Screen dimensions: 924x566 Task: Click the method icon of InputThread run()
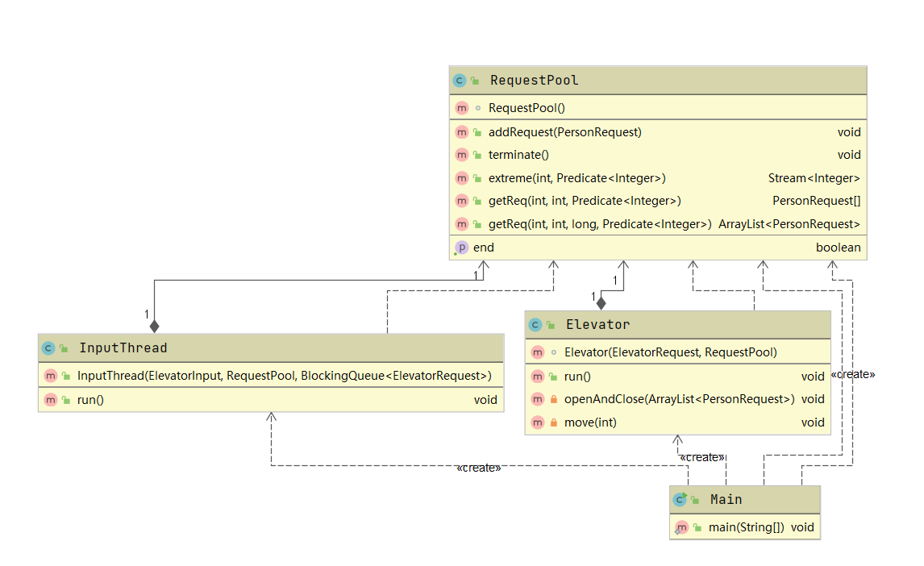click(51, 400)
